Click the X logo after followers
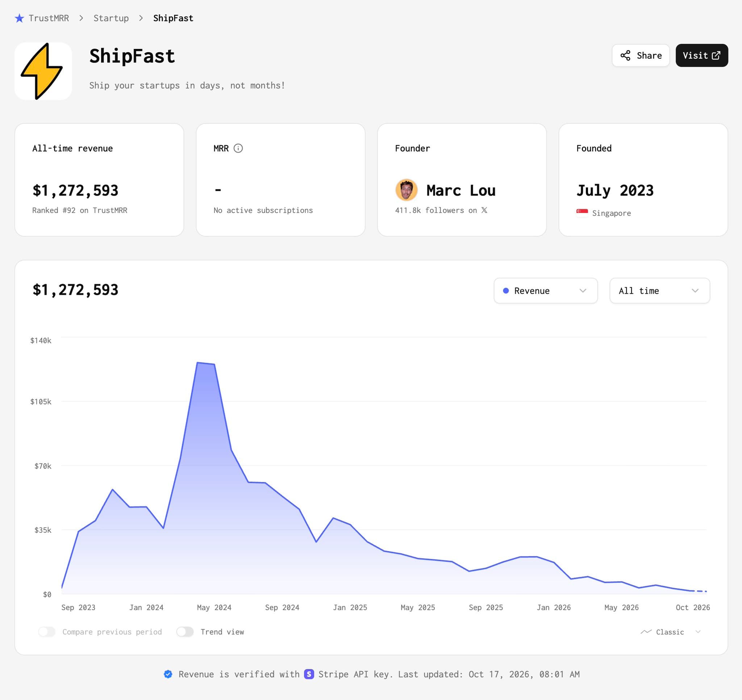The height and width of the screenshot is (700, 742). (x=484, y=210)
